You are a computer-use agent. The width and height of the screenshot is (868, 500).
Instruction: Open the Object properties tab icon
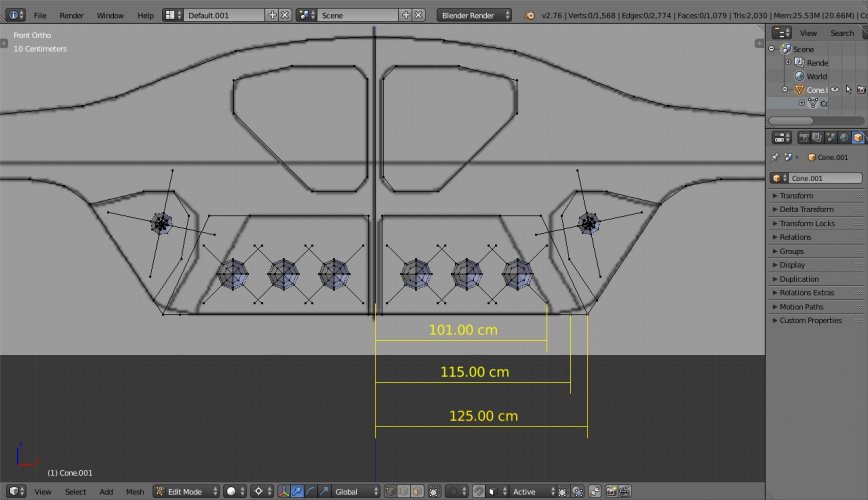click(x=857, y=137)
